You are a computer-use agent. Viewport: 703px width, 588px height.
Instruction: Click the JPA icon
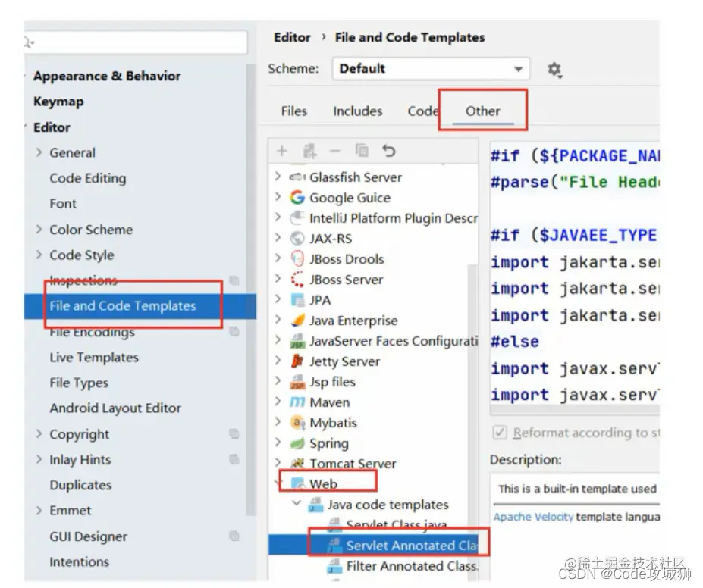(297, 299)
